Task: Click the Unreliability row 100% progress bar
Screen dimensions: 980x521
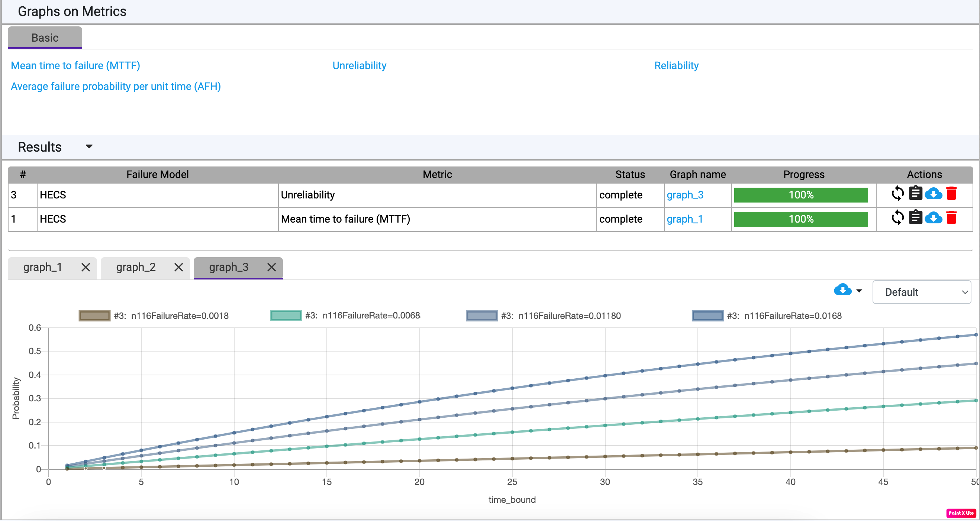Action: (801, 195)
